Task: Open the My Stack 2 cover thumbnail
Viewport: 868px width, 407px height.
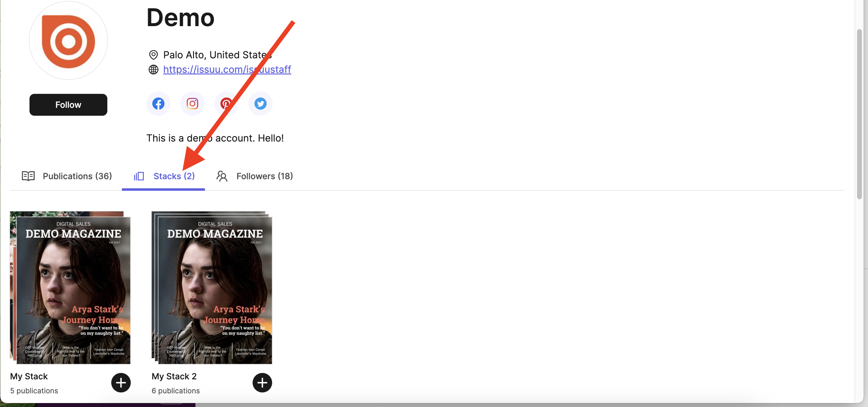Action: click(212, 288)
